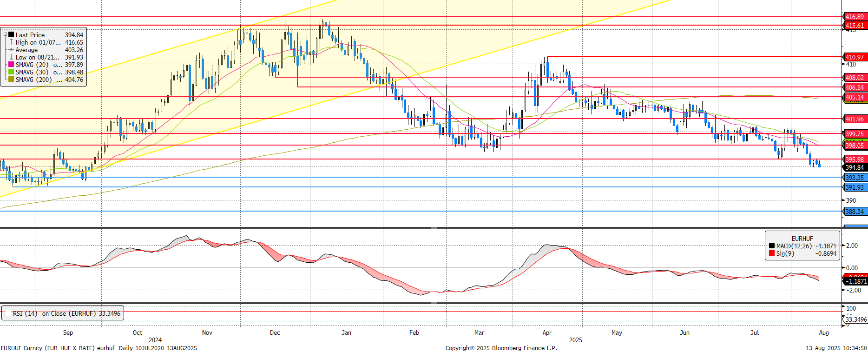Click the Bloomberg Finance copyright text
This screenshot has height=352, width=868.
point(501,348)
